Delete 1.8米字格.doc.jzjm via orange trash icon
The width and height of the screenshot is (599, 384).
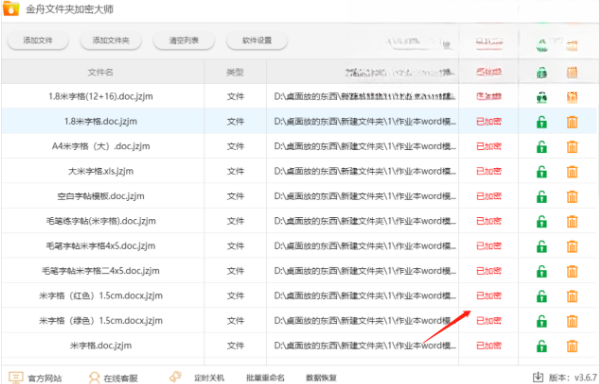point(572,122)
